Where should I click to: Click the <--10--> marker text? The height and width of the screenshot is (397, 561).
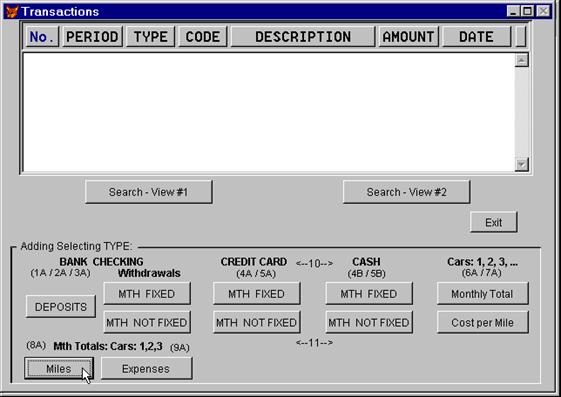(x=314, y=264)
